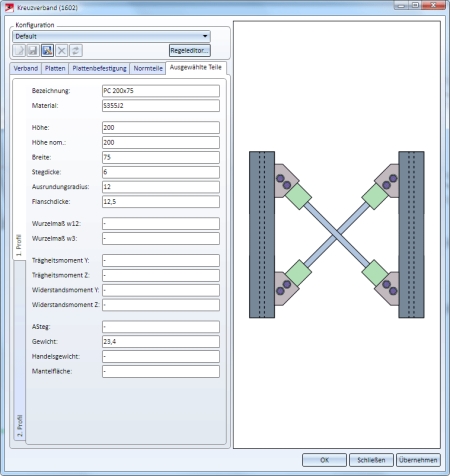Click the Widerstandsmoment Y field

click(161, 290)
